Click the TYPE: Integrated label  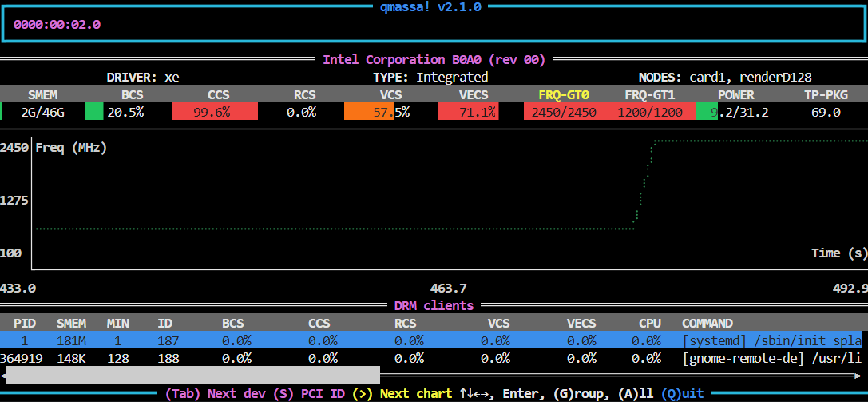[430, 77]
